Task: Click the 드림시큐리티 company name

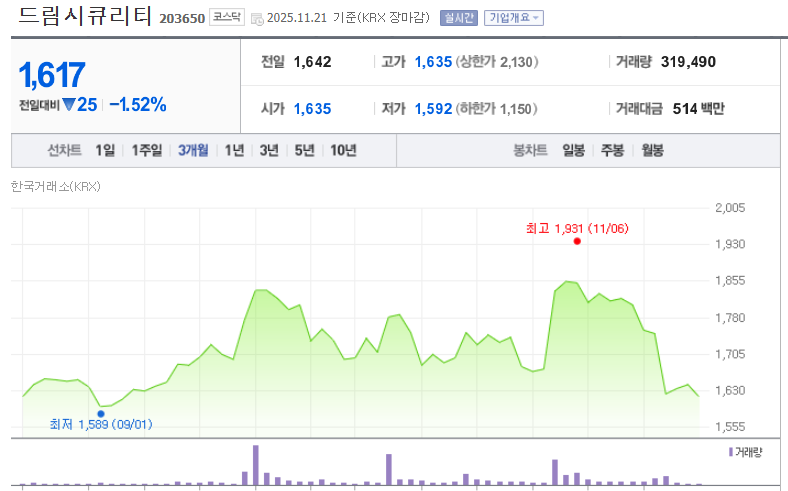Action: point(85,16)
